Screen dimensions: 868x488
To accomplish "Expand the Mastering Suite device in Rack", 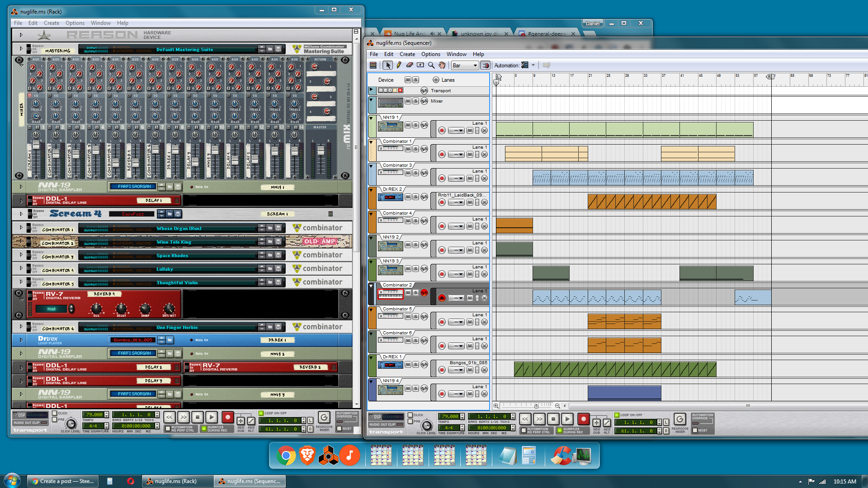I will coord(21,48).
